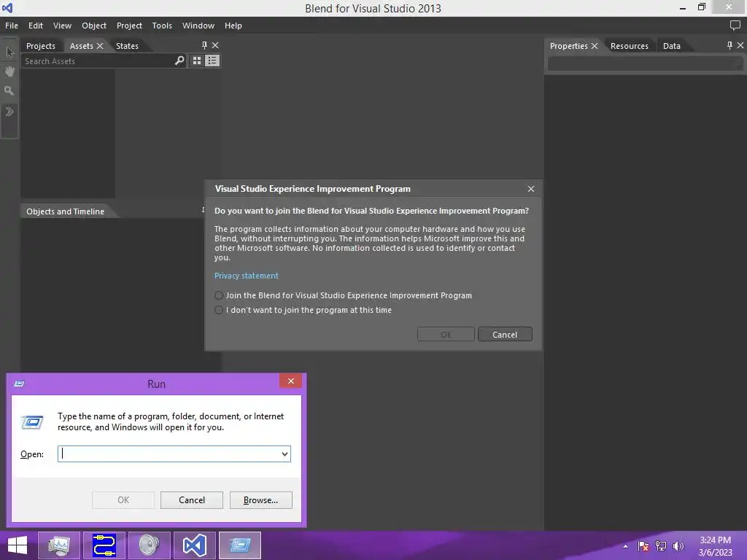The width and height of the screenshot is (747, 560).
Task: Click the Run taskbar icon
Action: (239, 545)
